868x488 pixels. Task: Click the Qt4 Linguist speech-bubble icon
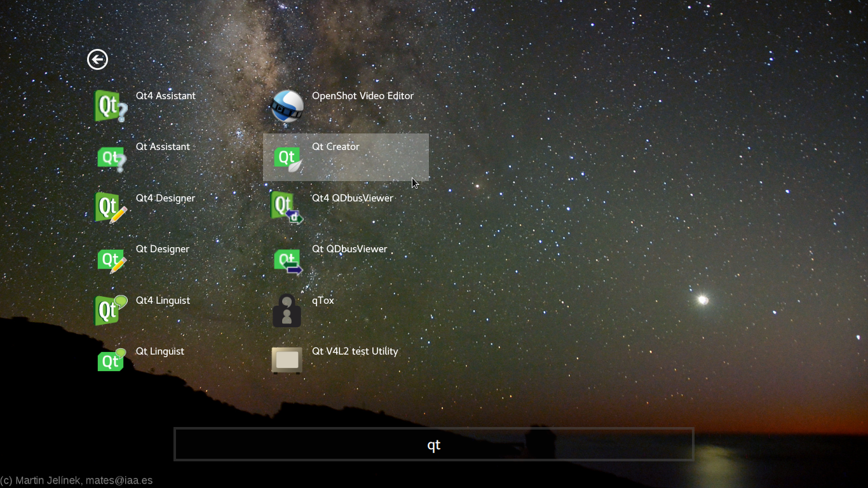point(111,311)
